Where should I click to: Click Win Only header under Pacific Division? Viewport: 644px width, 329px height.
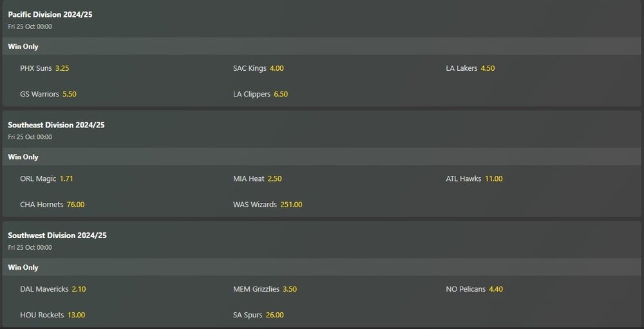(x=23, y=46)
